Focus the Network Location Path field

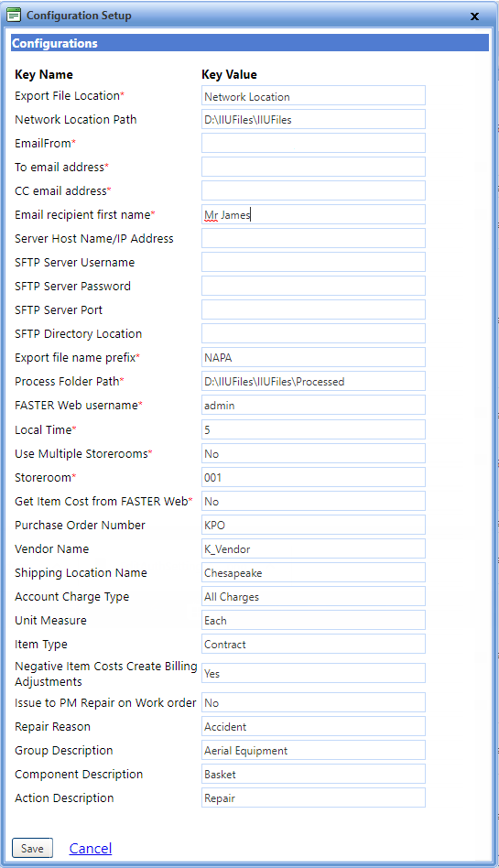[x=313, y=119]
